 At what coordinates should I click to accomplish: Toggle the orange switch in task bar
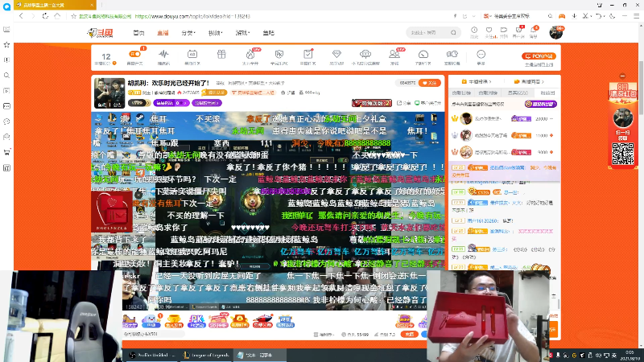click(134, 54)
